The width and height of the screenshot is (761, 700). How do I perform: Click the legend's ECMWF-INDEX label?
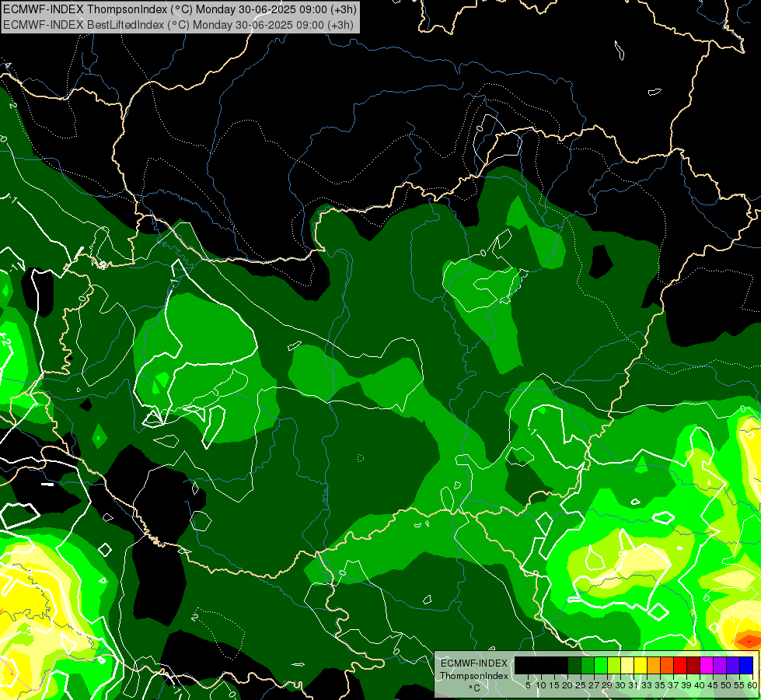473,663
